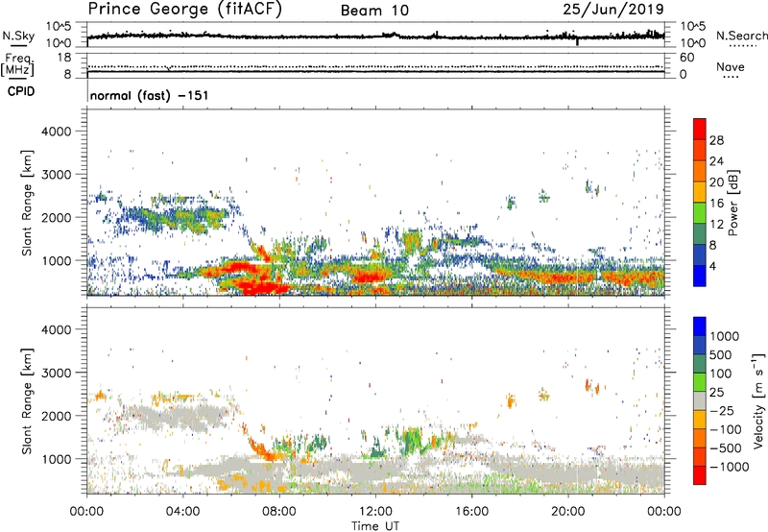Click the "Velocity [m s-1]" color bar title
Screen dimensions: 768x532
(759, 400)
